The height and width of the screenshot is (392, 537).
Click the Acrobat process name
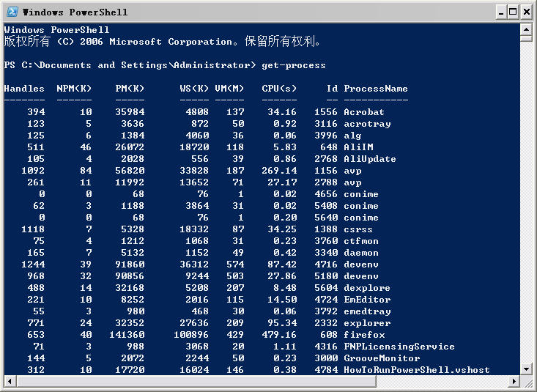[x=364, y=112]
